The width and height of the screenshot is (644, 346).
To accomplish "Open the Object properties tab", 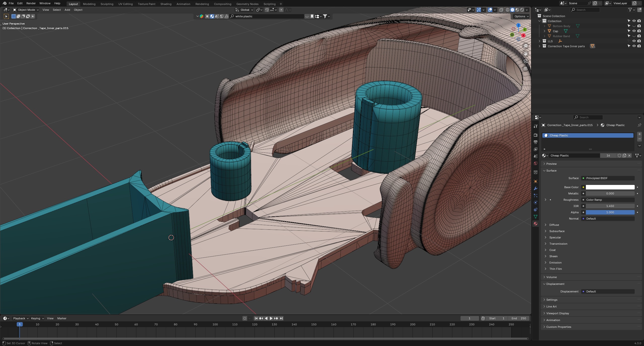I will [x=535, y=181].
